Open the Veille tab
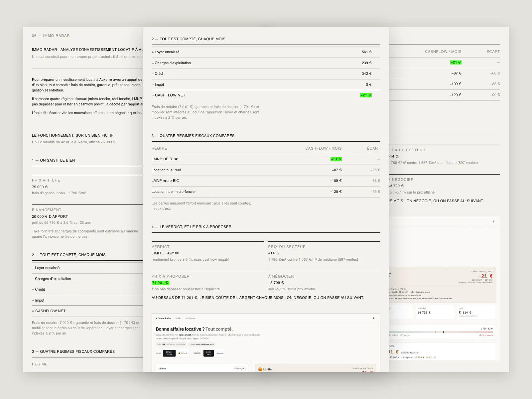 click(178, 319)
